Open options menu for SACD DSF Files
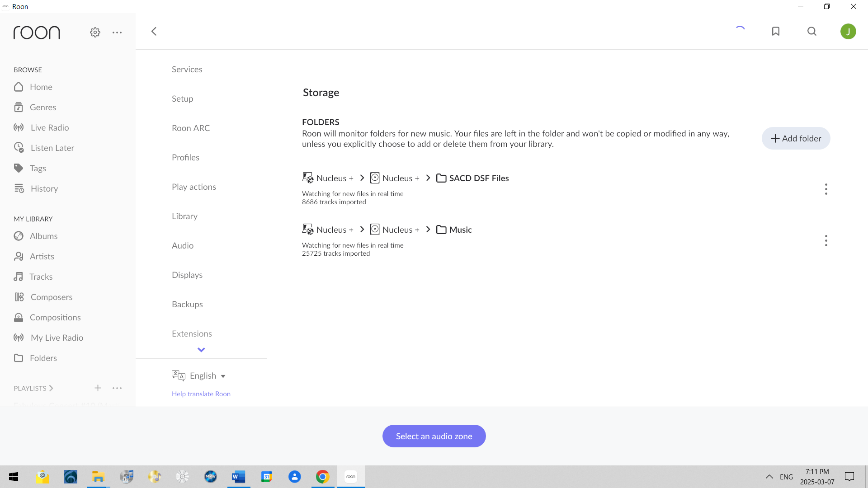 pos(826,189)
